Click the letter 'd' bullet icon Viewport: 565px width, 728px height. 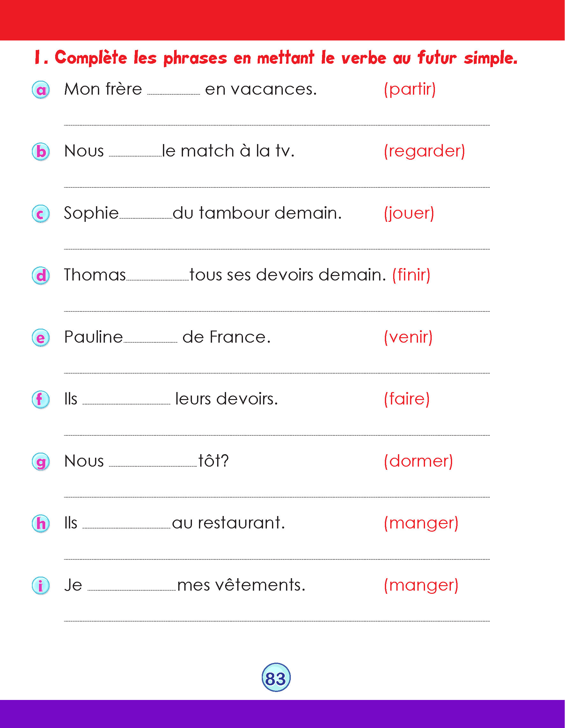[x=41, y=276]
